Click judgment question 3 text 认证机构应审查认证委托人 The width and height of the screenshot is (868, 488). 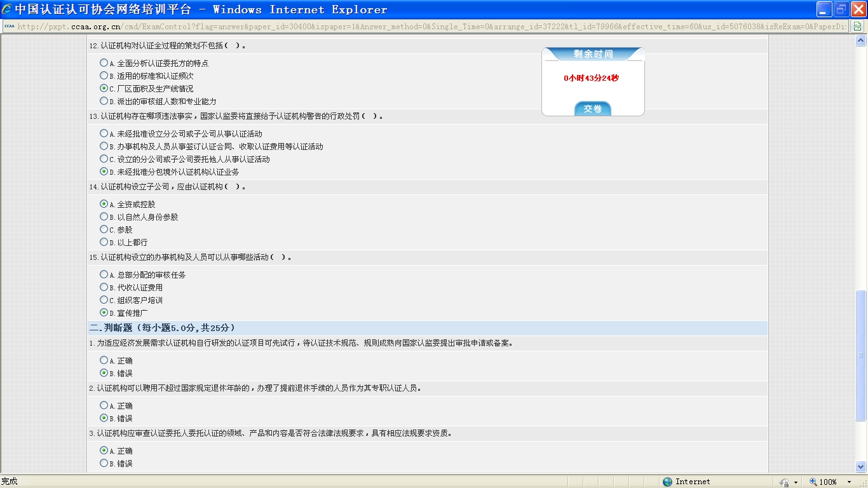tap(271, 433)
